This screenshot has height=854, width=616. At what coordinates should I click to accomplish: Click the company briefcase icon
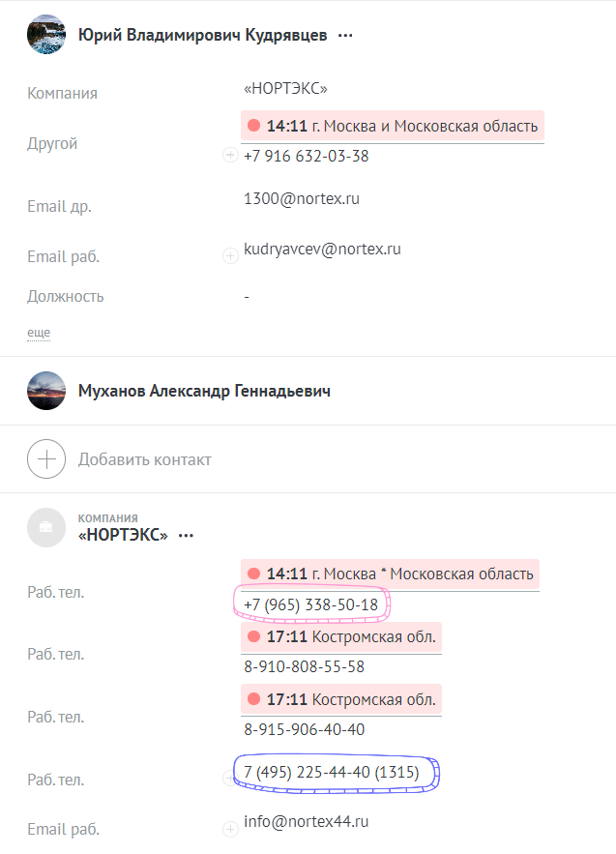pos(46,528)
